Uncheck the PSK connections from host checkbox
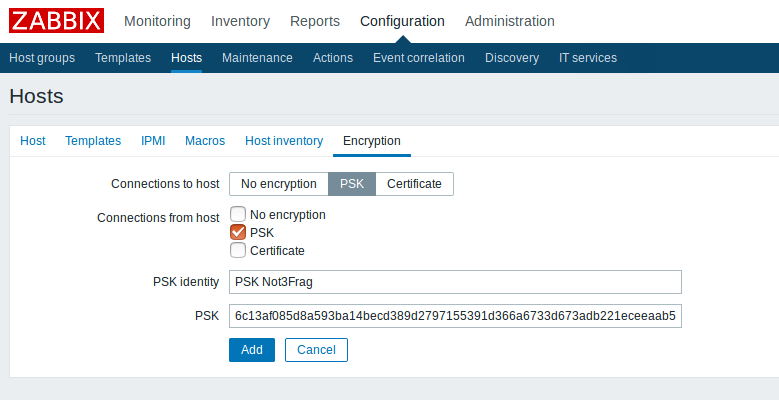 click(238, 232)
